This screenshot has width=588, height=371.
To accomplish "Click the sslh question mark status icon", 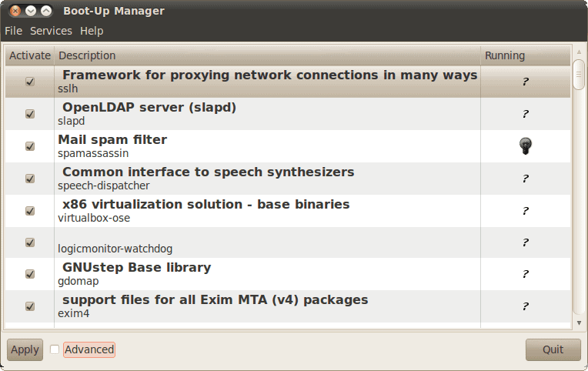I will click(x=525, y=82).
